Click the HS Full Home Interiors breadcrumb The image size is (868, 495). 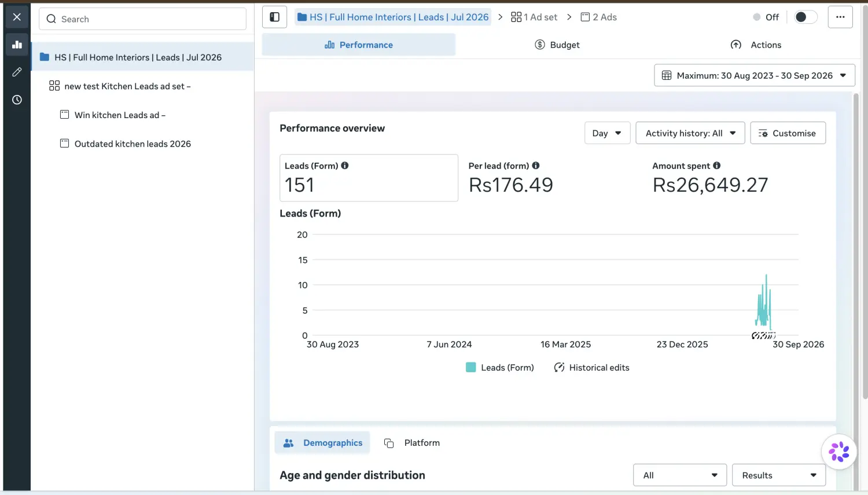(x=393, y=17)
